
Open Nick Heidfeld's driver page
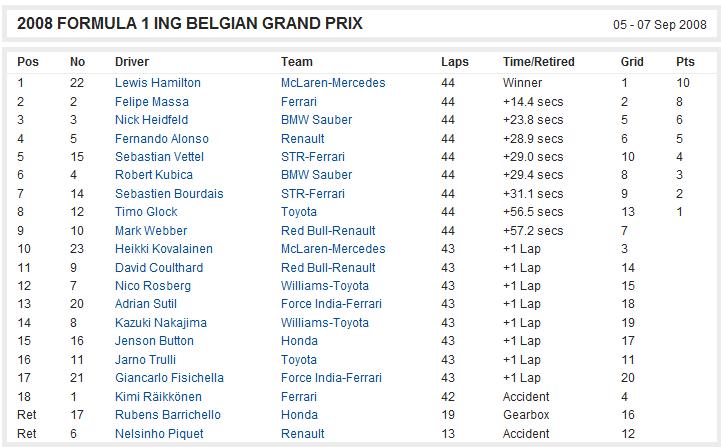click(x=151, y=120)
